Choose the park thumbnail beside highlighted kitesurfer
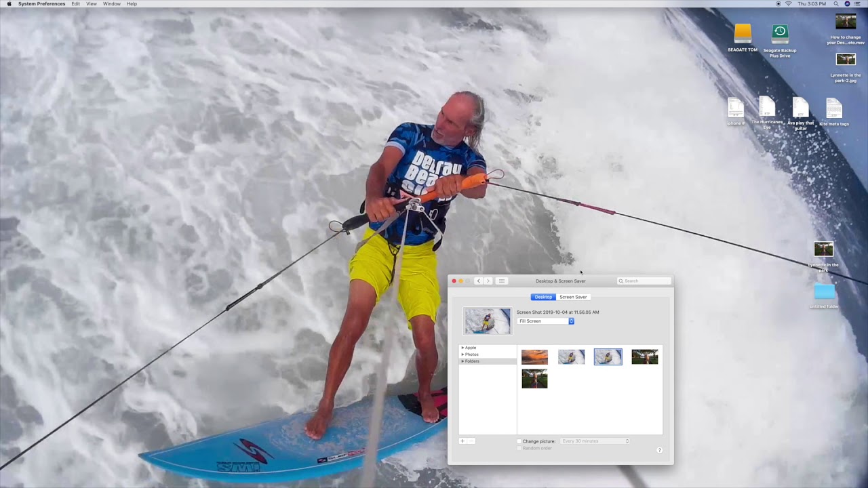This screenshot has width=868, height=488. pyautogui.click(x=644, y=357)
